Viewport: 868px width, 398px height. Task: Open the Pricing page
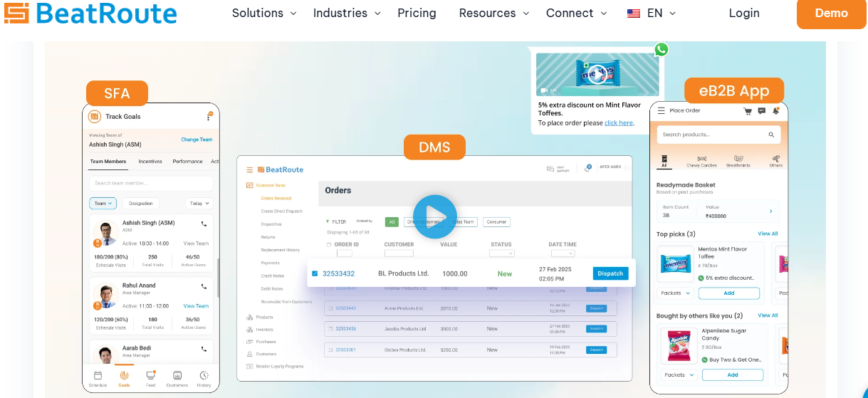click(x=417, y=13)
